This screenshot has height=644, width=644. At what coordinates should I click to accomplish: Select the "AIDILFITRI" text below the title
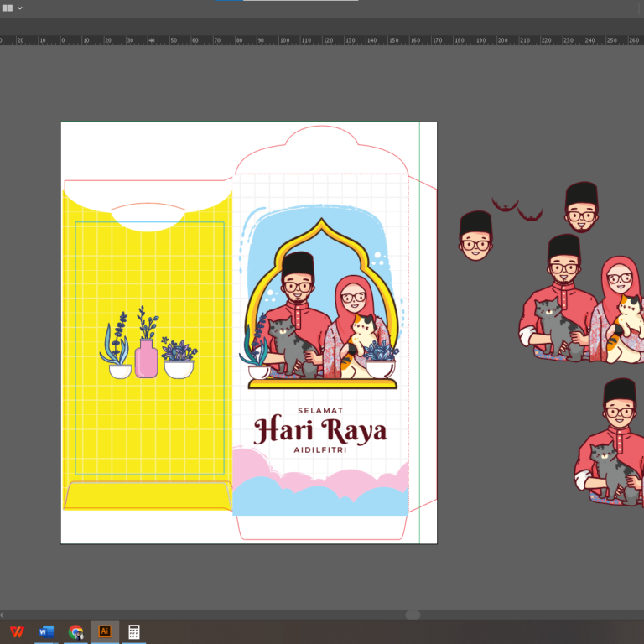coord(320,450)
